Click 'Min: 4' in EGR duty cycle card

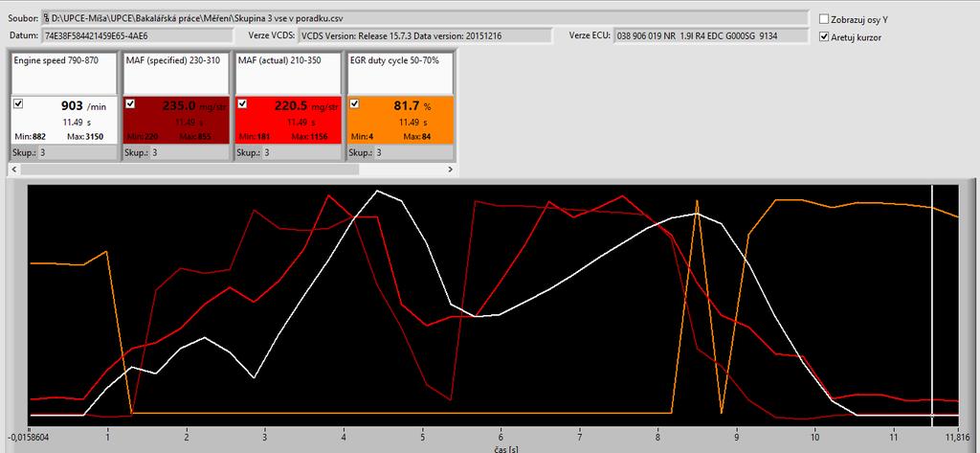(363, 136)
